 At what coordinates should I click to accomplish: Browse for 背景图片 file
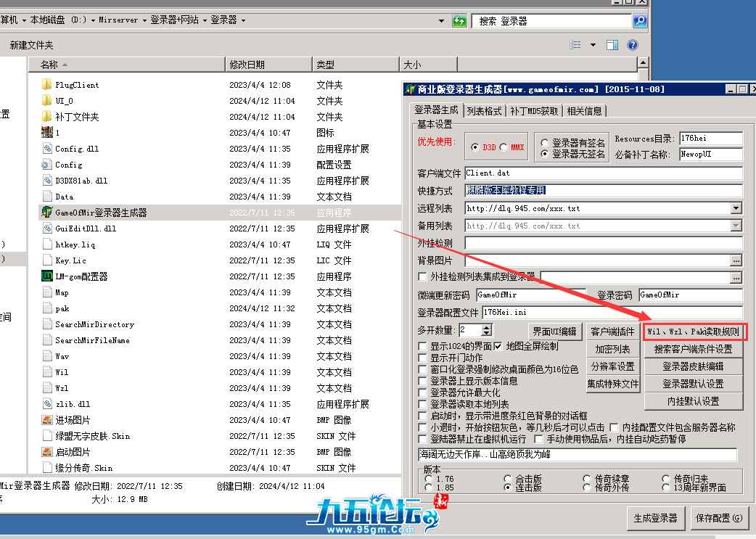point(736,261)
